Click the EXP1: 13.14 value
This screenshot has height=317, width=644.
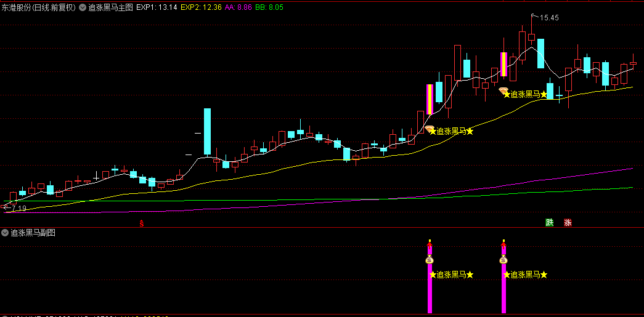157,7
